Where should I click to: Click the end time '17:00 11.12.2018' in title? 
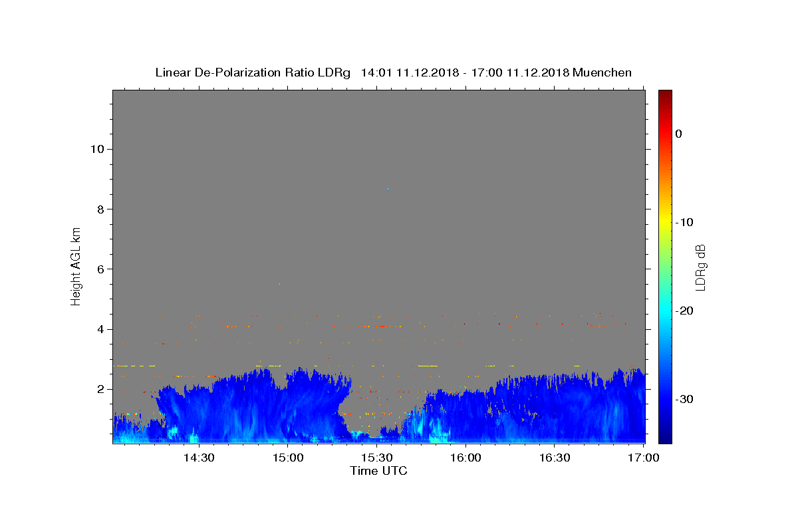pyautogui.click(x=520, y=72)
